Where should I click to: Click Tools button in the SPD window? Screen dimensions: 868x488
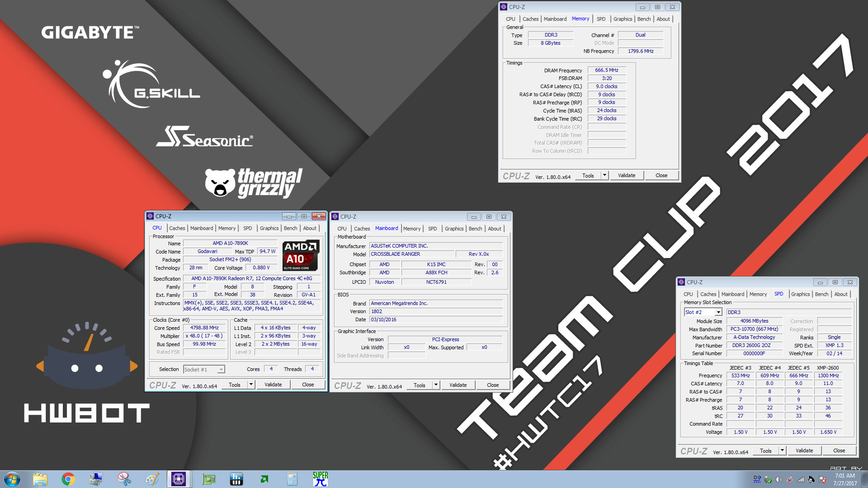[x=766, y=450]
